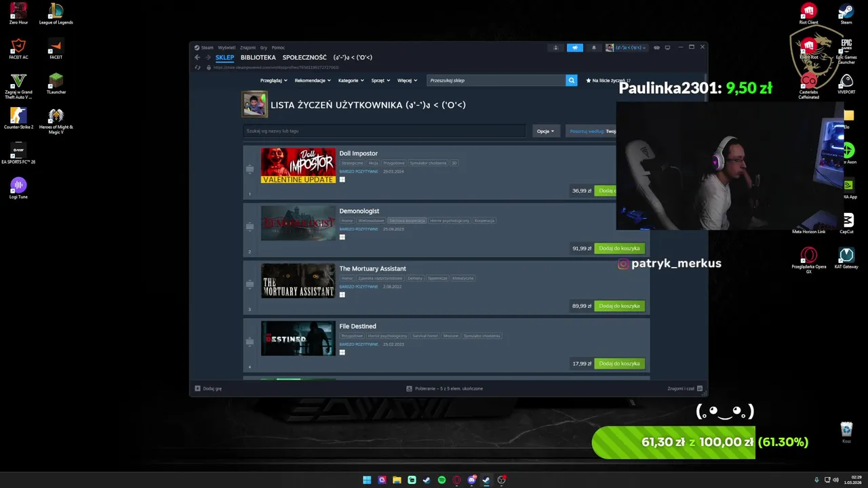Switch to the BIBLIOTEKA tab
The width and height of the screenshot is (868, 488).
point(258,58)
